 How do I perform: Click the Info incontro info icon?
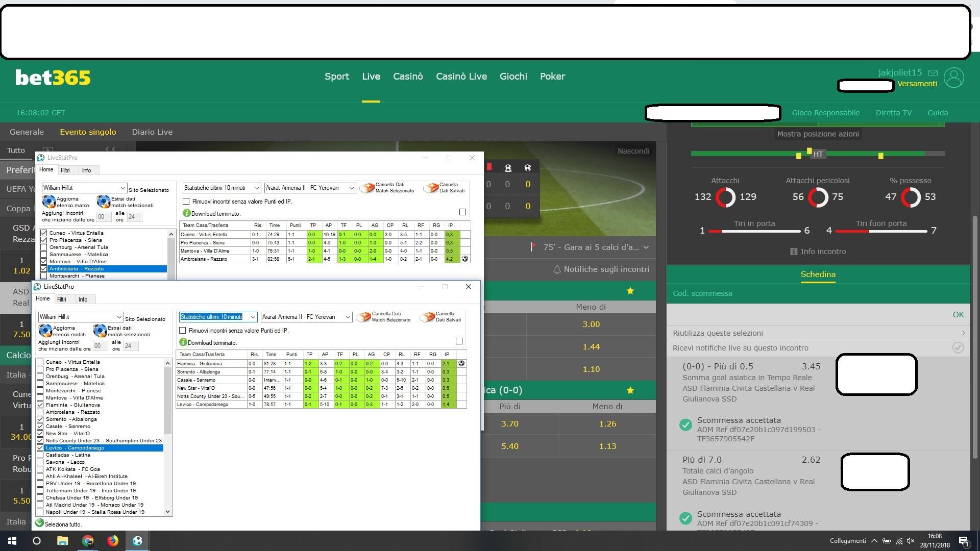click(793, 252)
